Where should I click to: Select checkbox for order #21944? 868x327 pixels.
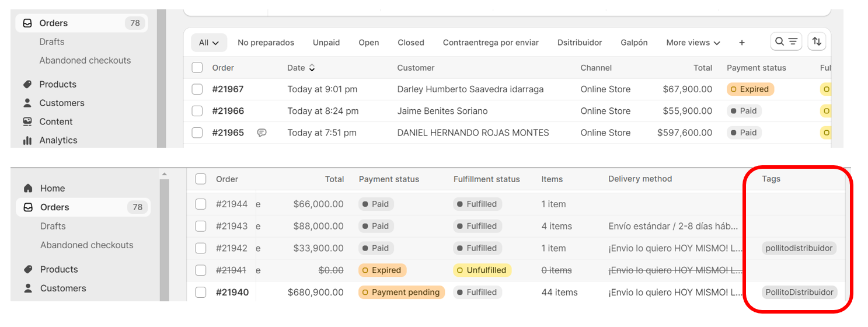coord(201,204)
